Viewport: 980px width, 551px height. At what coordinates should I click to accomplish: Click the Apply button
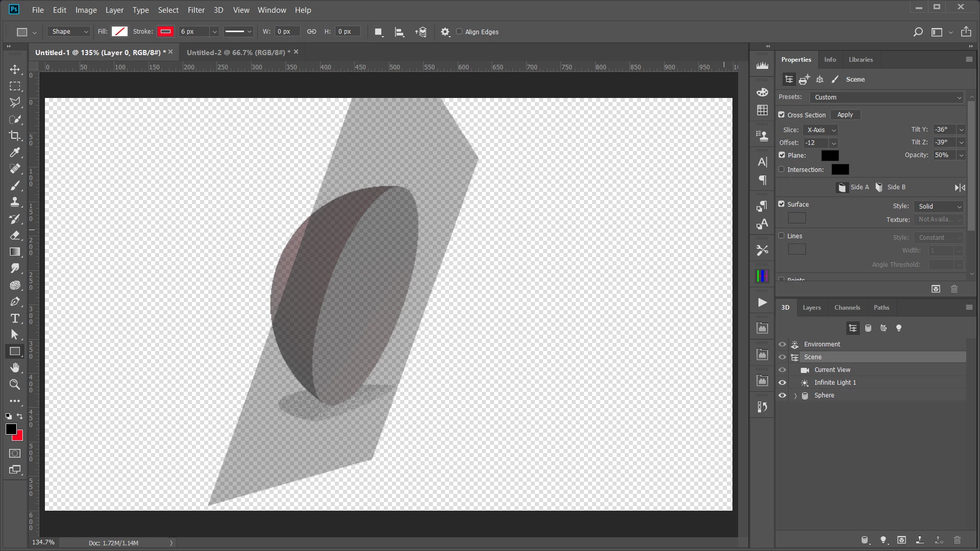(x=845, y=115)
